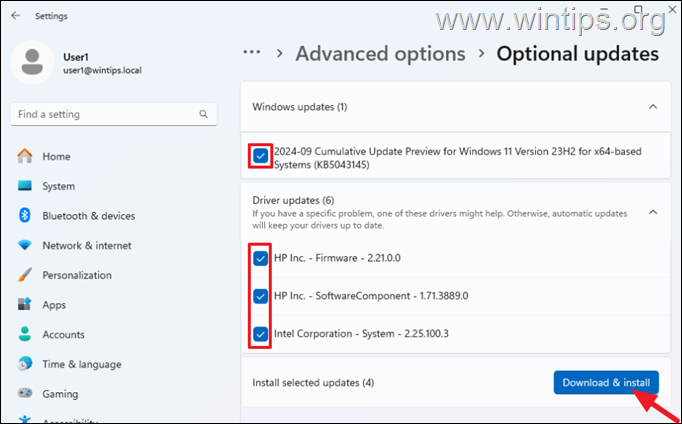Uncheck the KB5043145 Cumulative Update checkbox

[261, 156]
